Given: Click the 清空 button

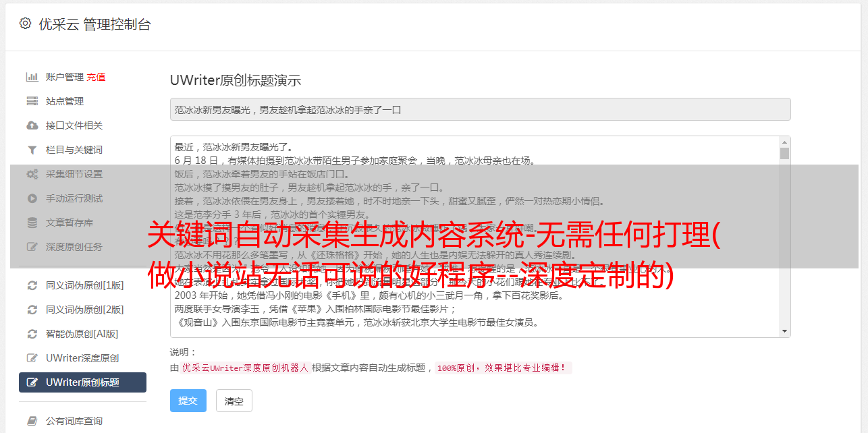Looking at the screenshot, I should click(x=234, y=401).
